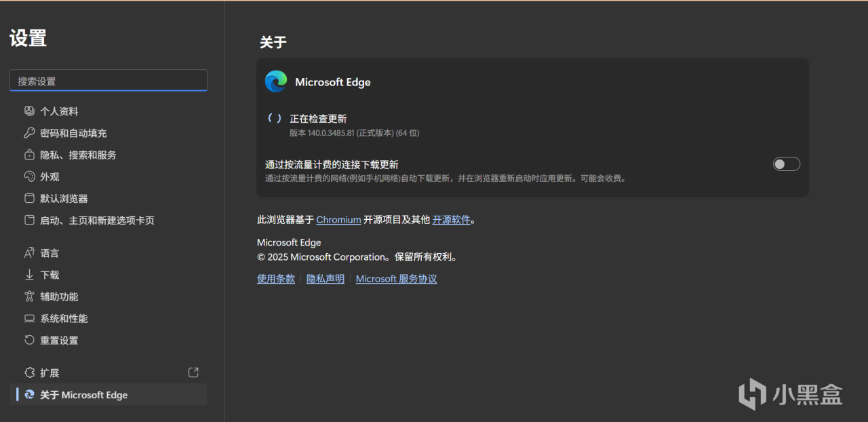Image resolution: width=868 pixels, height=422 pixels.
Task: Click the key icon for passwords and autofill
Action: [29, 133]
